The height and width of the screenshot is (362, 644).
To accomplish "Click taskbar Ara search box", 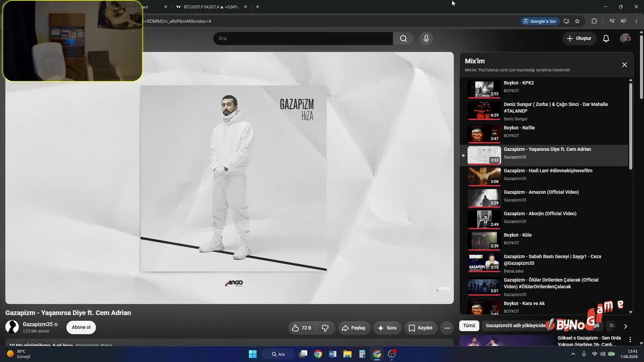I will [x=278, y=354].
